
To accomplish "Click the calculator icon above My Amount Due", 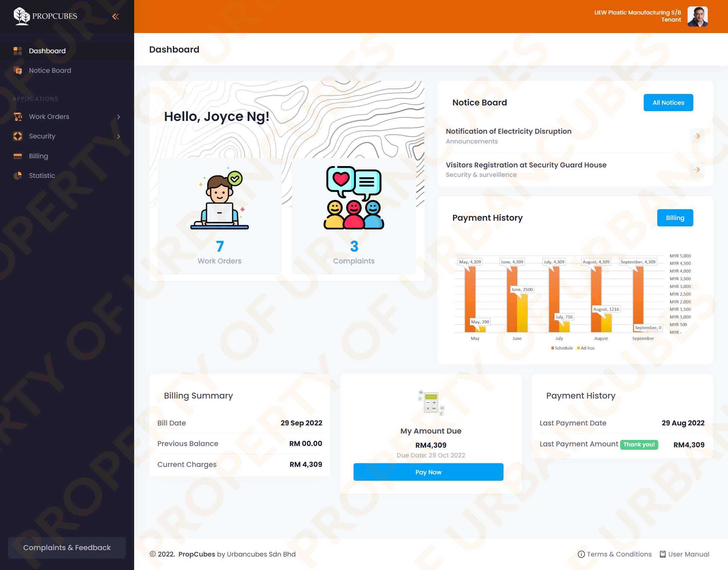I will [431, 402].
